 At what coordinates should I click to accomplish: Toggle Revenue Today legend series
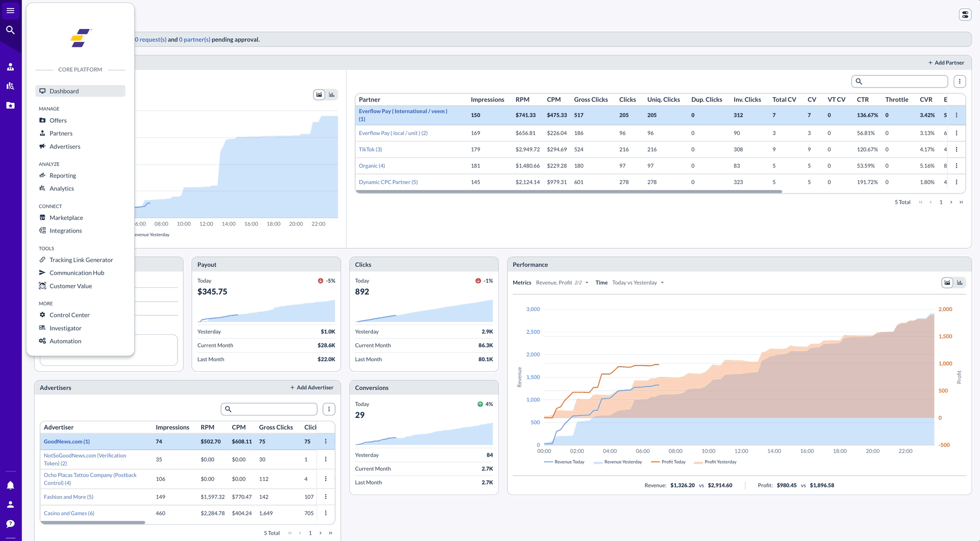pos(564,462)
